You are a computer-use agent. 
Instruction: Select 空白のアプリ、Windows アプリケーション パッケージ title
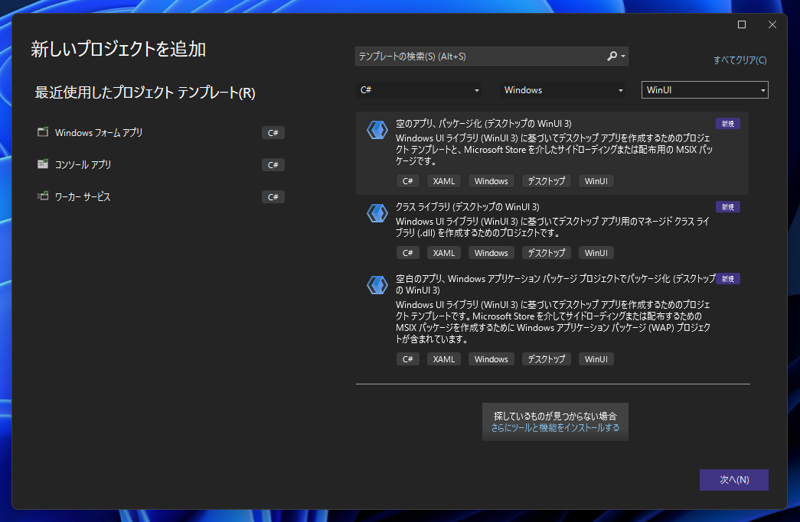(x=556, y=284)
